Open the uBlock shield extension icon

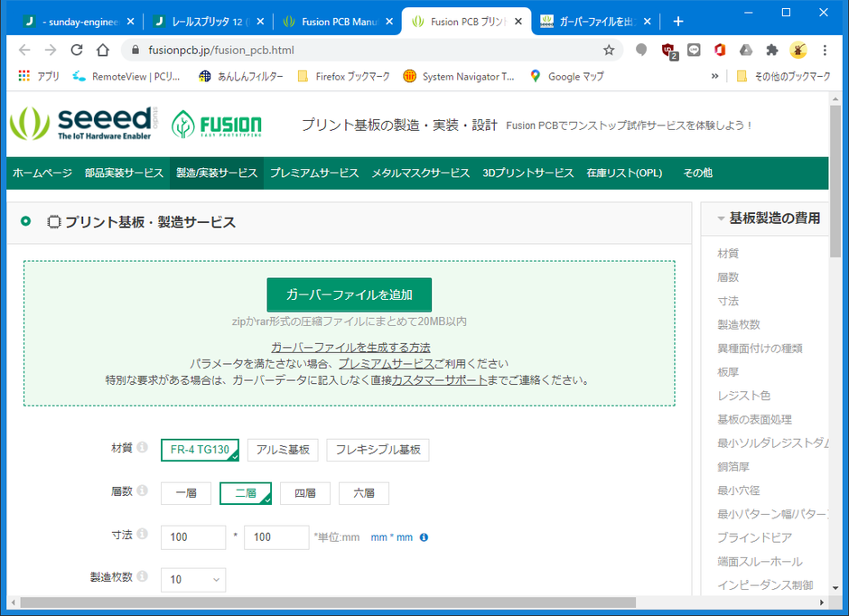click(x=668, y=51)
